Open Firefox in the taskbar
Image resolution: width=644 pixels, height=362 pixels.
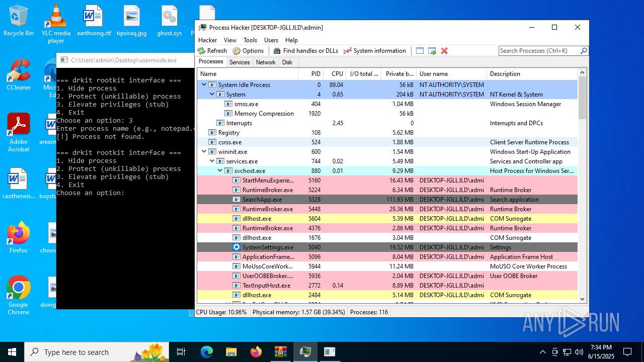tap(256, 352)
